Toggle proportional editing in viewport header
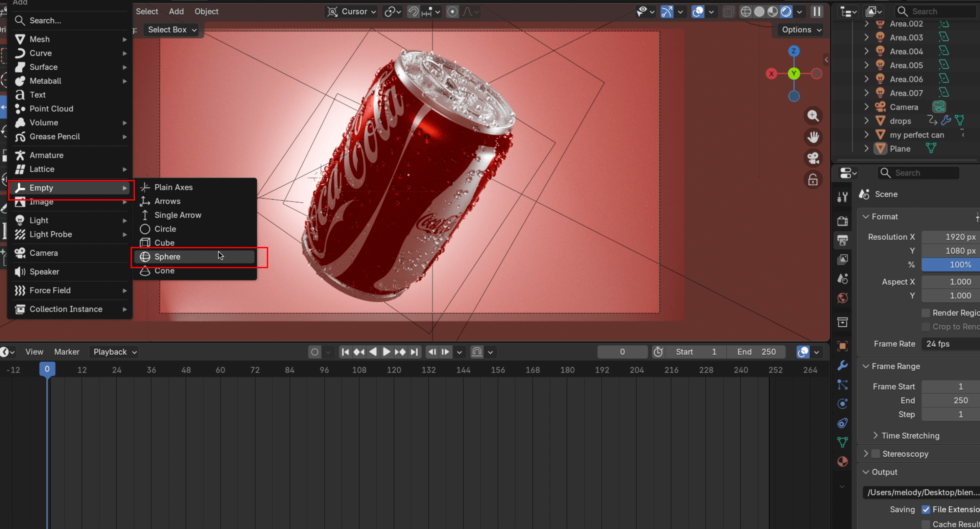 click(452, 12)
